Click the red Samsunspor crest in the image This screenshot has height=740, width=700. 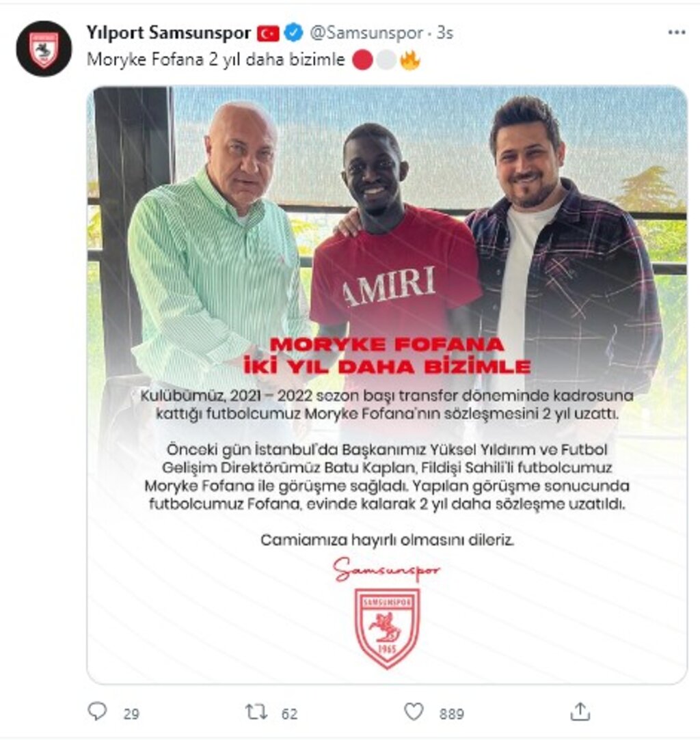(387, 628)
